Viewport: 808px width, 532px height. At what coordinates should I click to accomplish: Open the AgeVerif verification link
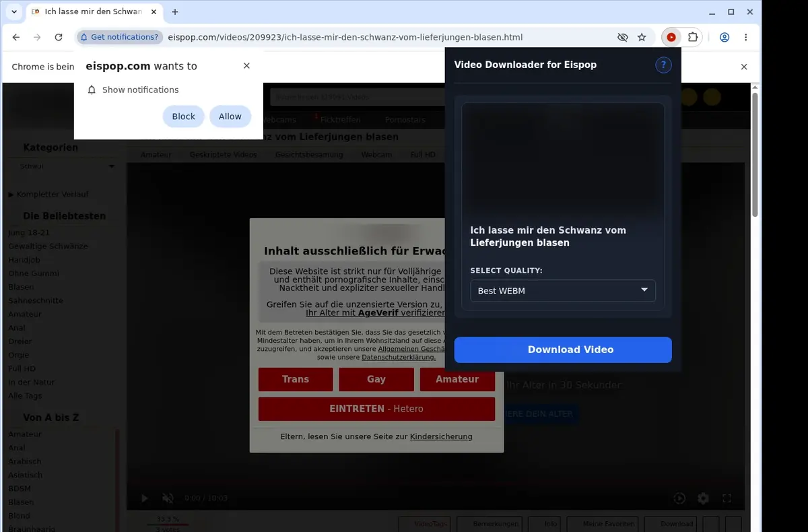[376, 313]
